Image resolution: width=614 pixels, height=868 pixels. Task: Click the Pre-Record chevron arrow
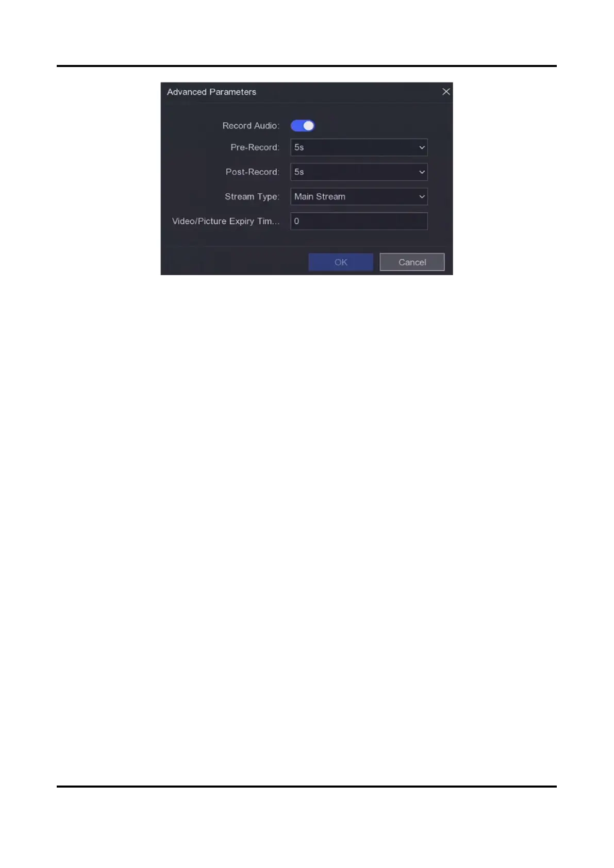click(422, 147)
